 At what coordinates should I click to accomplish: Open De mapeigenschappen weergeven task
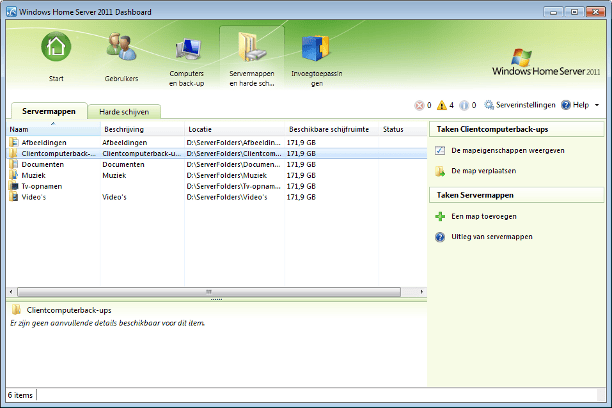(507, 150)
